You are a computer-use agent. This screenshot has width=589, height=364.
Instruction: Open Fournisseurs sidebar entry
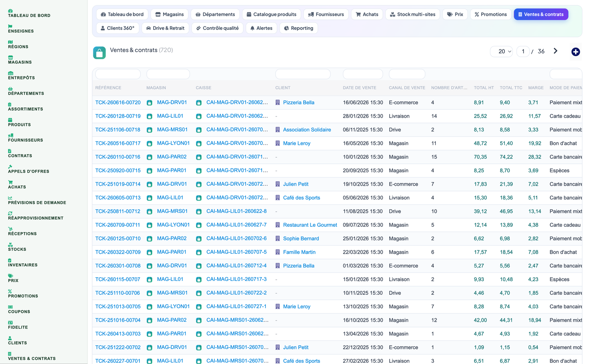[25, 138]
